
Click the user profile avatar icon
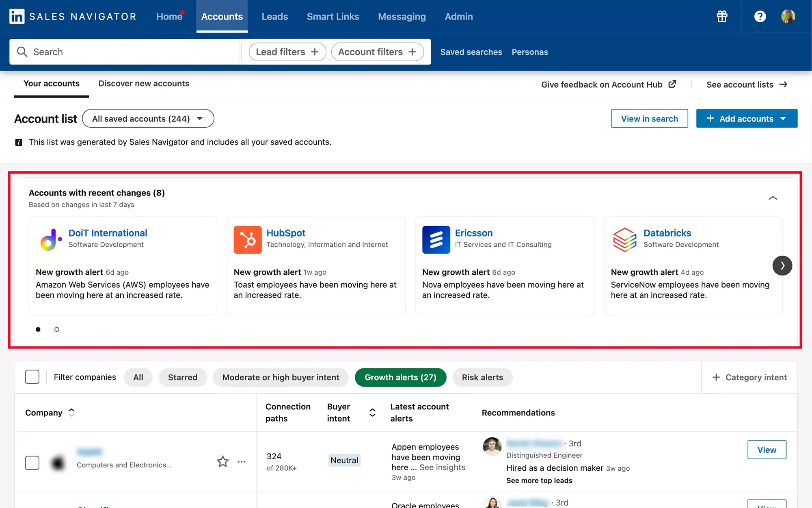coord(789,16)
